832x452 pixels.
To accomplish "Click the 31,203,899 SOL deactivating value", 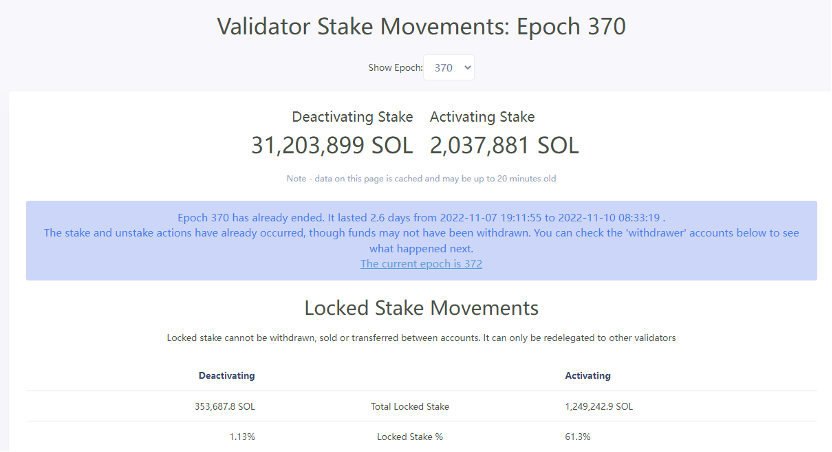I will 332,145.
